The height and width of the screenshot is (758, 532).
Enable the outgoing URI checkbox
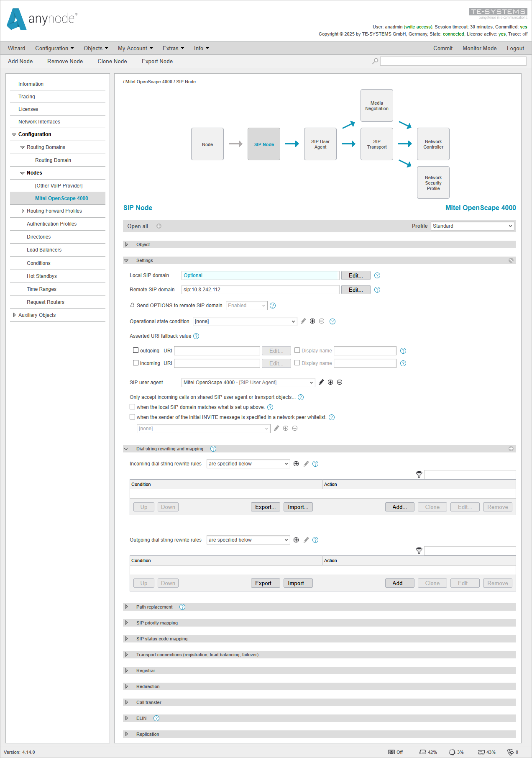[x=136, y=350]
